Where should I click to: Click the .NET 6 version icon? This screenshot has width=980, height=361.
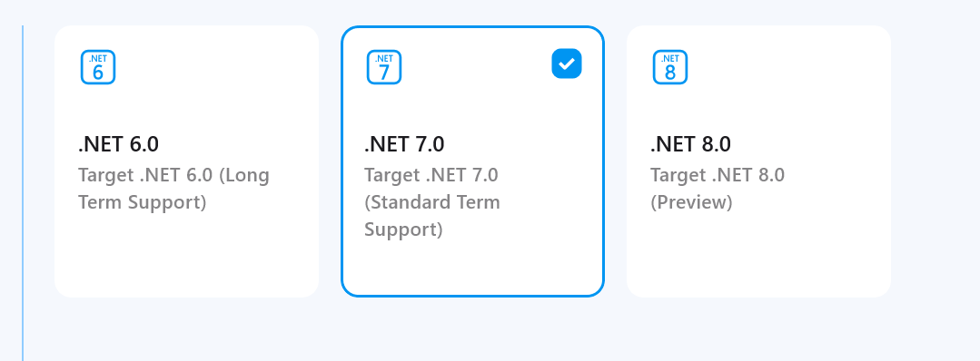click(98, 67)
